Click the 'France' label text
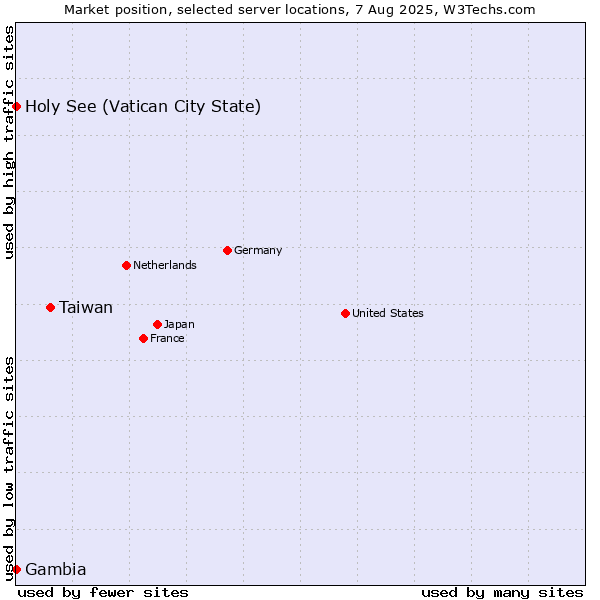The height and width of the screenshot is (600, 600). [x=167, y=338]
